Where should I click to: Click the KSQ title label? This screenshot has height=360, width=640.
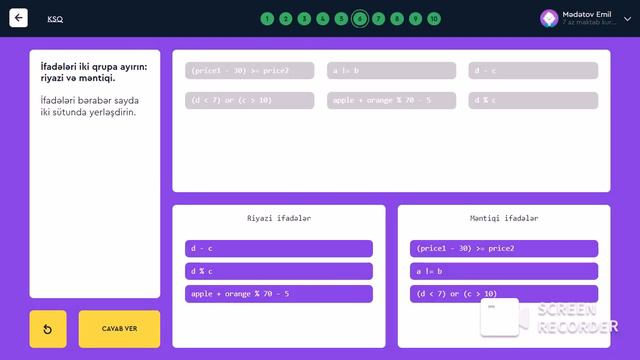point(55,19)
